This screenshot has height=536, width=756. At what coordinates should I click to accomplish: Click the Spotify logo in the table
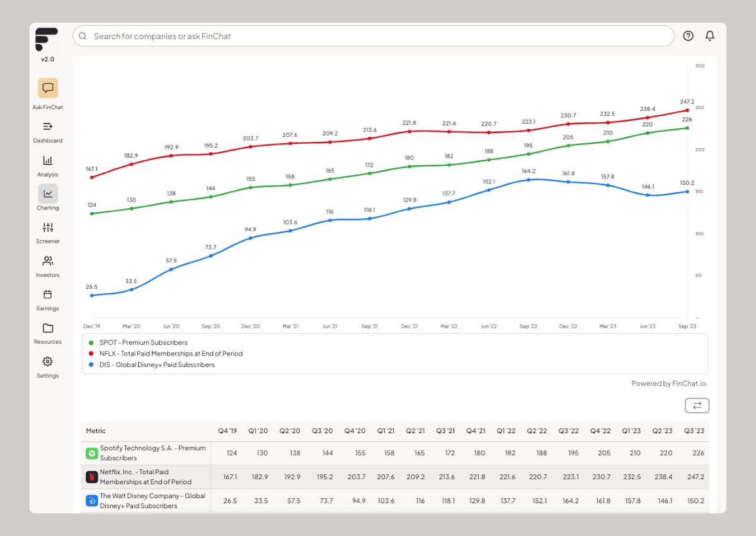91,453
